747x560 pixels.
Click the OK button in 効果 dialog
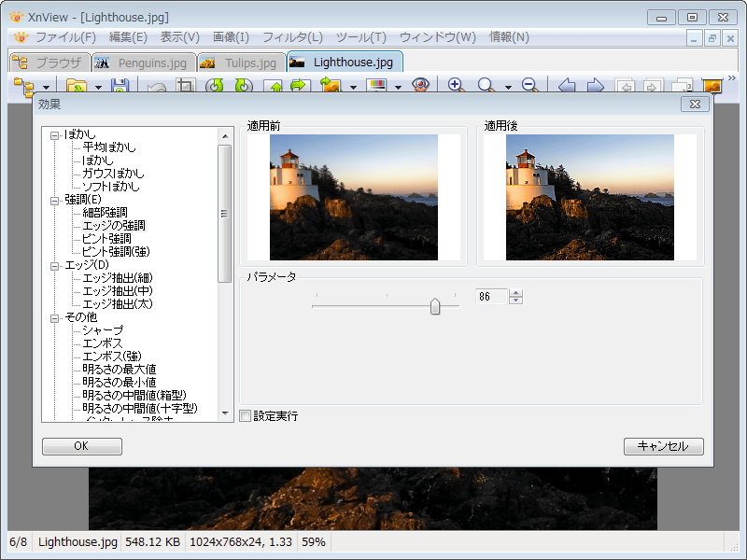(x=82, y=446)
